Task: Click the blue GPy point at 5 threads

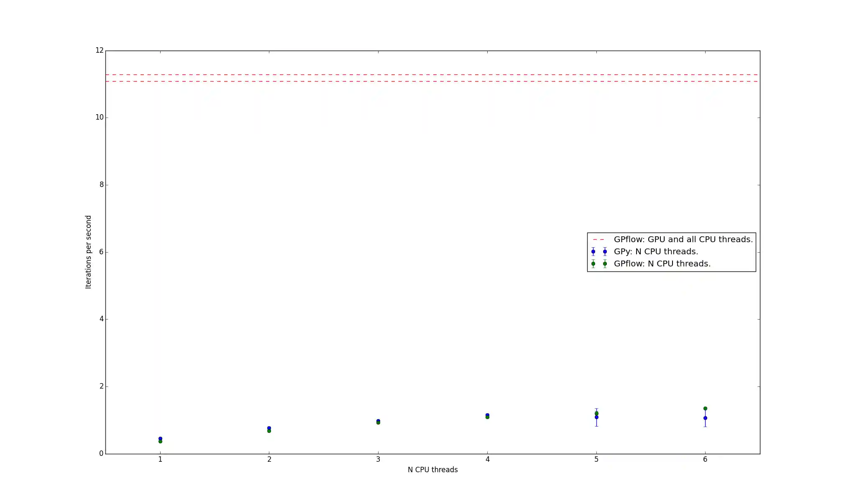Action: click(x=596, y=417)
